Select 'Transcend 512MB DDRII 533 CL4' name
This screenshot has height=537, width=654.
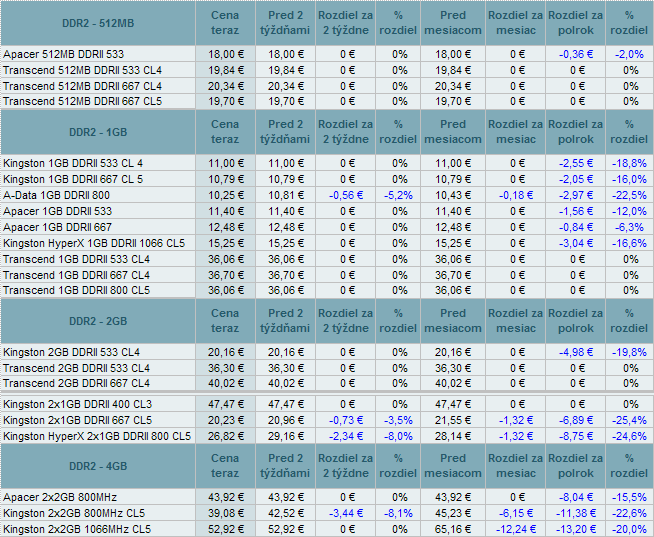point(82,70)
